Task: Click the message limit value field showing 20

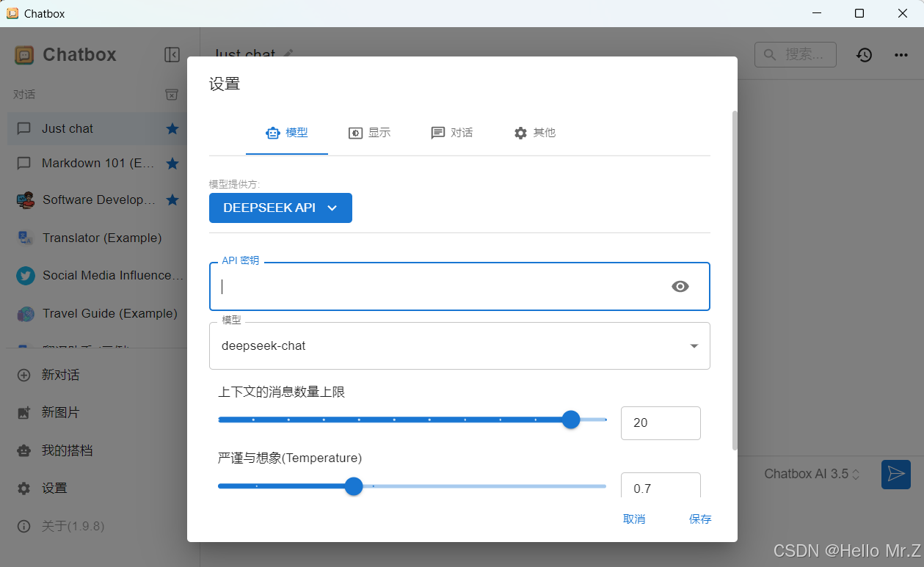Action: point(661,423)
